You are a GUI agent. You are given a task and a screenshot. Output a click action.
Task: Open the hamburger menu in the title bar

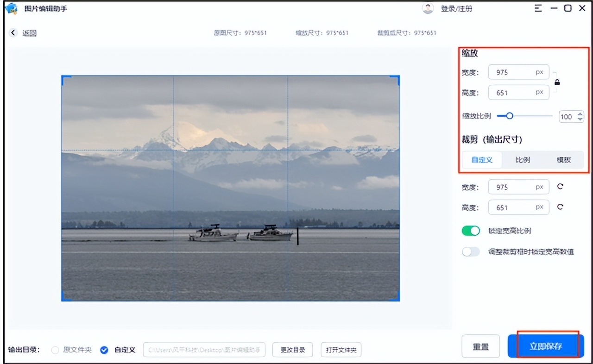[x=538, y=8]
